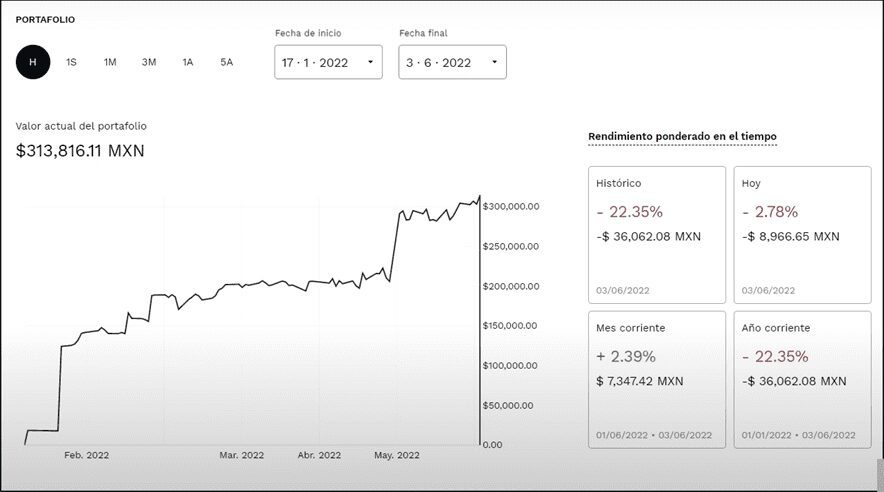Screen dimensions: 884x492
Task: Click the May. 2022 axis label
Action: click(396, 455)
